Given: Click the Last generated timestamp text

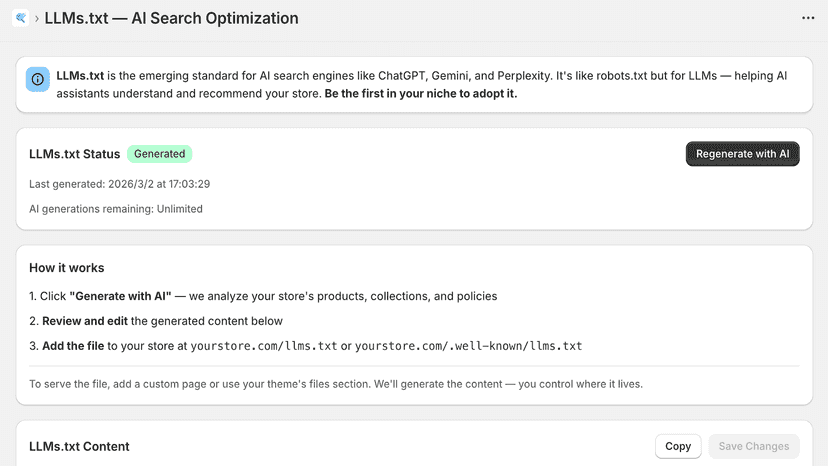Looking at the screenshot, I should click(119, 184).
